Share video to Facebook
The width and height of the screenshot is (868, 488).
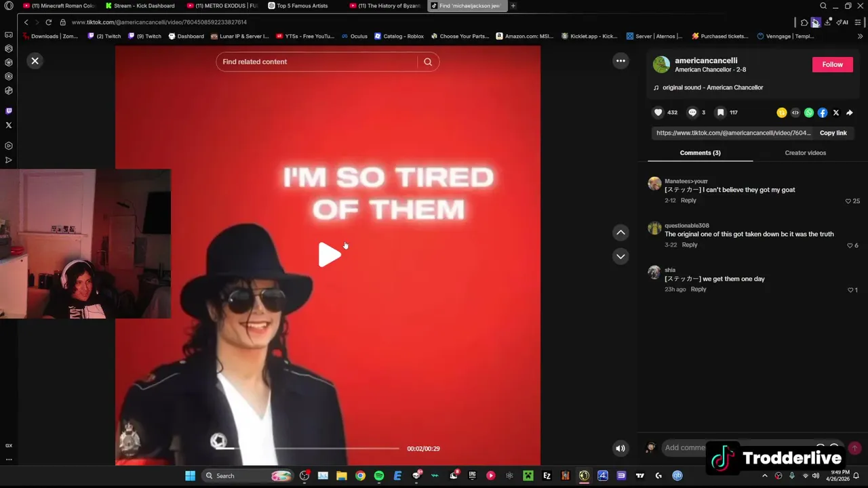click(823, 113)
